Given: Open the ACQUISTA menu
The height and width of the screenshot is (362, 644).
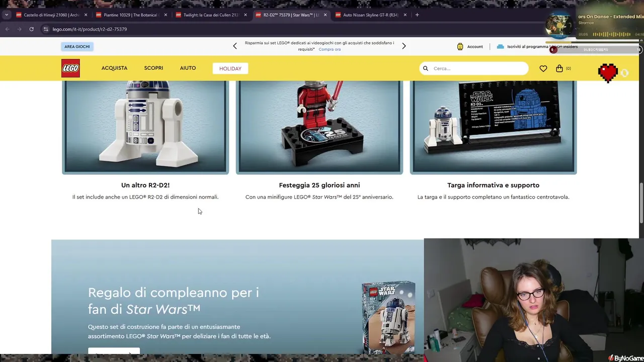Looking at the screenshot, I should click(x=114, y=68).
